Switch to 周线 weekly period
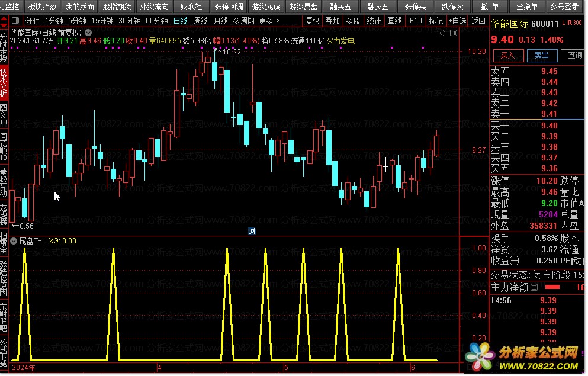 201,21
